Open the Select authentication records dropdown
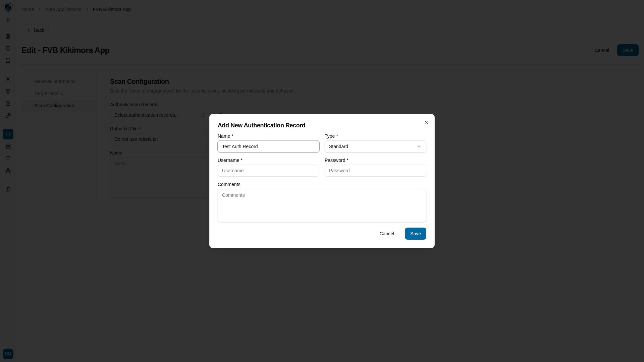This screenshot has height=362, width=644. (160, 115)
